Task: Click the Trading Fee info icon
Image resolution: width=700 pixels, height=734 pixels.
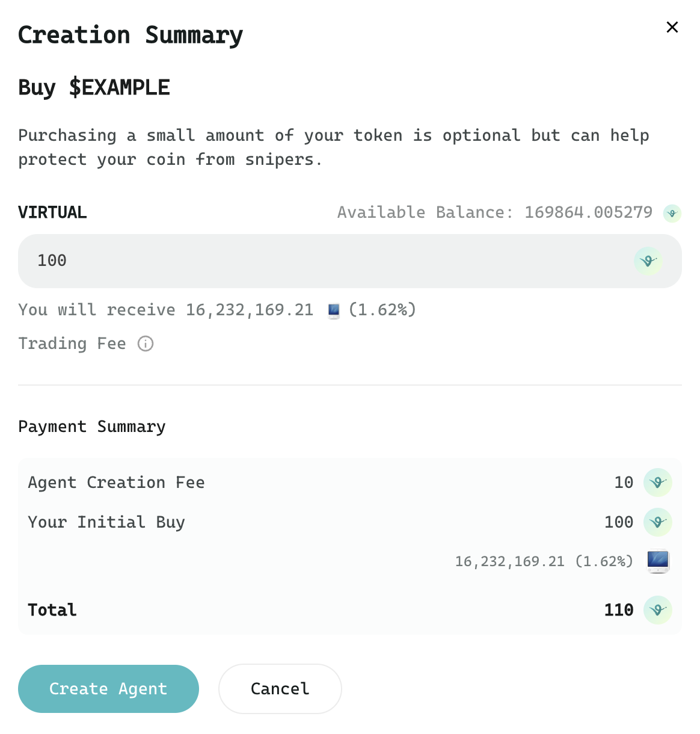Action: [x=146, y=344]
